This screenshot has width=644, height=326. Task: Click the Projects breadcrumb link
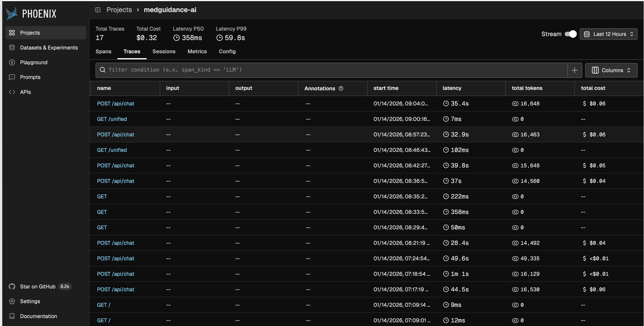(119, 10)
